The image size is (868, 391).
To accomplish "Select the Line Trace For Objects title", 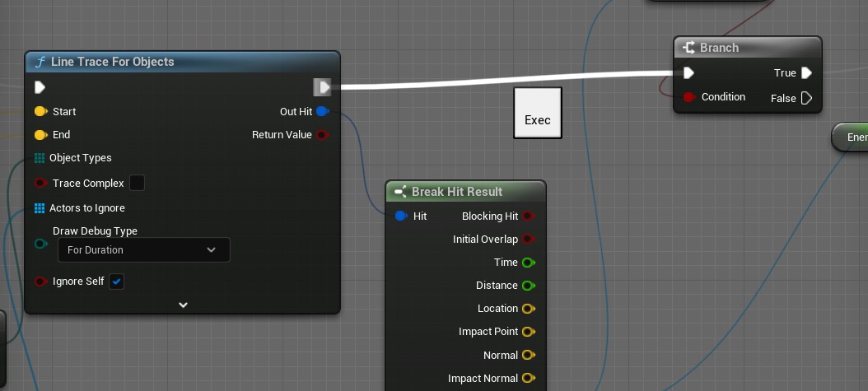I will pos(112,62).
